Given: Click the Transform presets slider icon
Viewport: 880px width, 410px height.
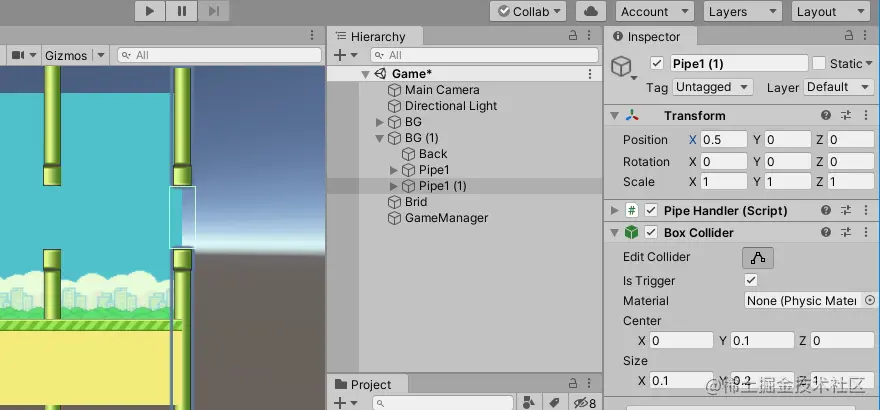Looking at the screenshot, I should [846, 116].
